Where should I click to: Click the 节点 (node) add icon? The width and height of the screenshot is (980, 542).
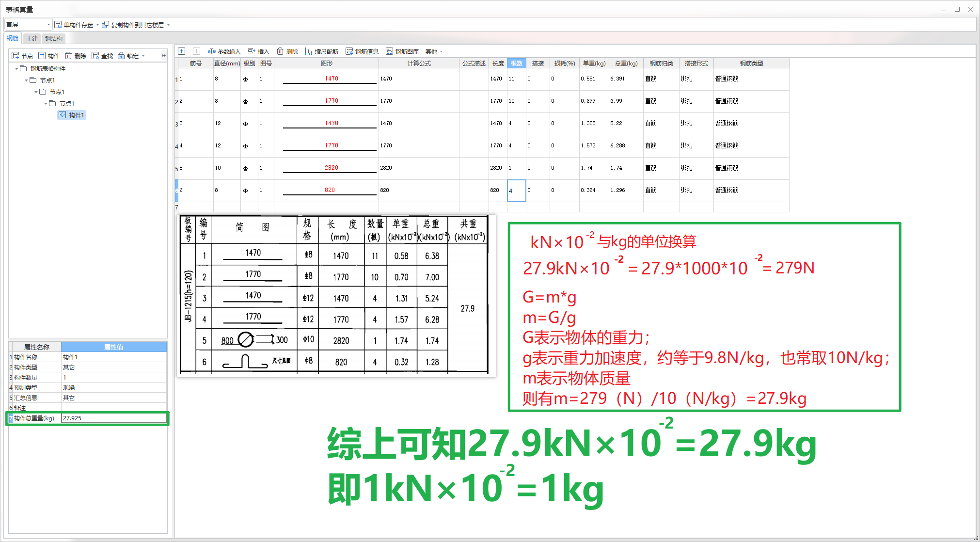[x=22, y=55]
